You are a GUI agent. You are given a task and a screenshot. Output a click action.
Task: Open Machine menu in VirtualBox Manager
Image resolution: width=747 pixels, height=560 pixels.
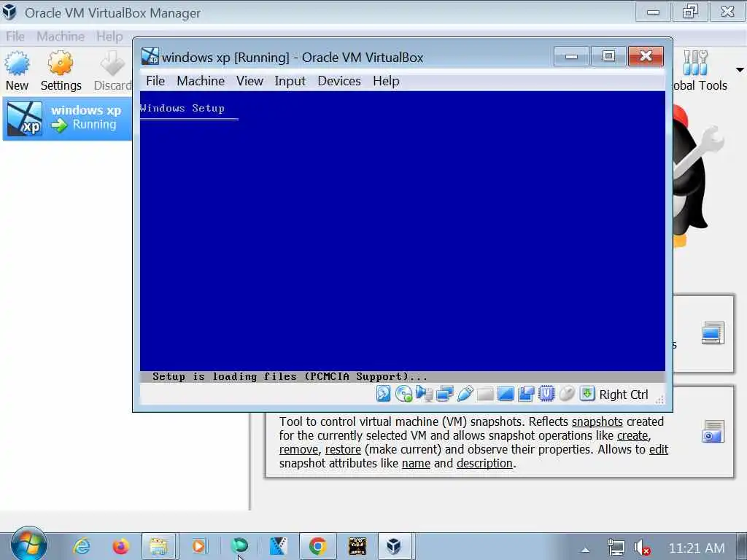tap(61, 36)
